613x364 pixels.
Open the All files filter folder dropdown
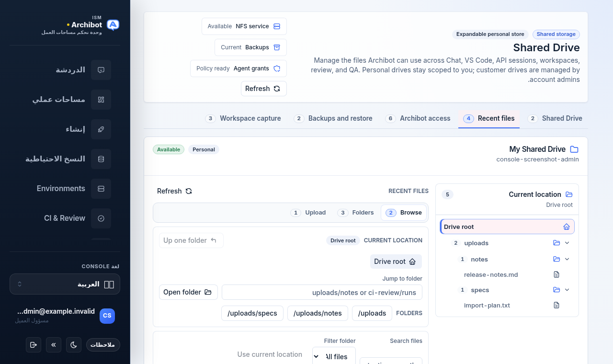(334, 356)
